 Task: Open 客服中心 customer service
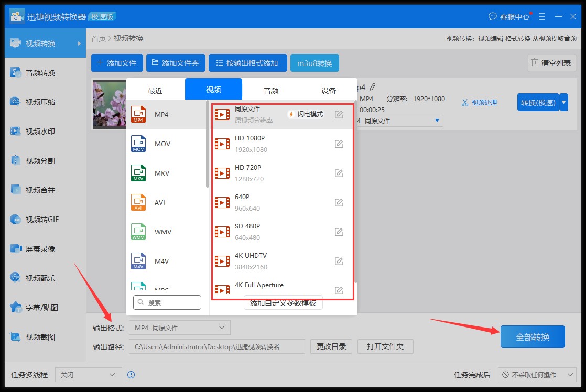509,16
